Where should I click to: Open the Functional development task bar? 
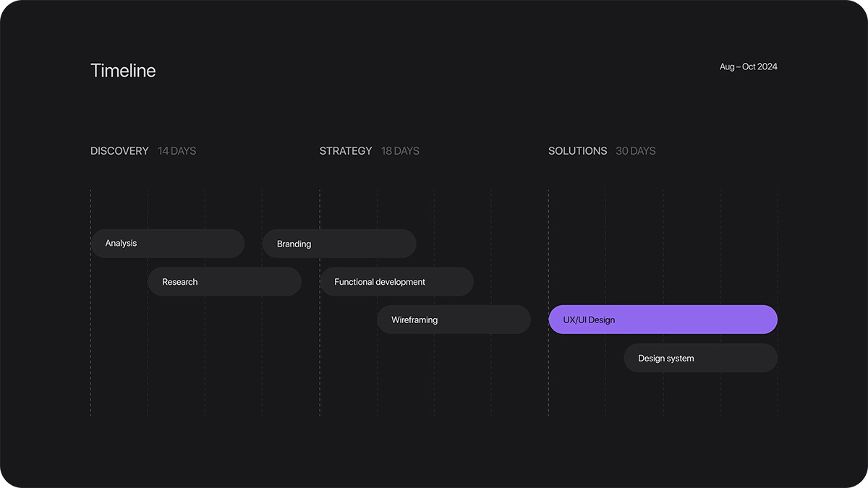tap(396, 282)
